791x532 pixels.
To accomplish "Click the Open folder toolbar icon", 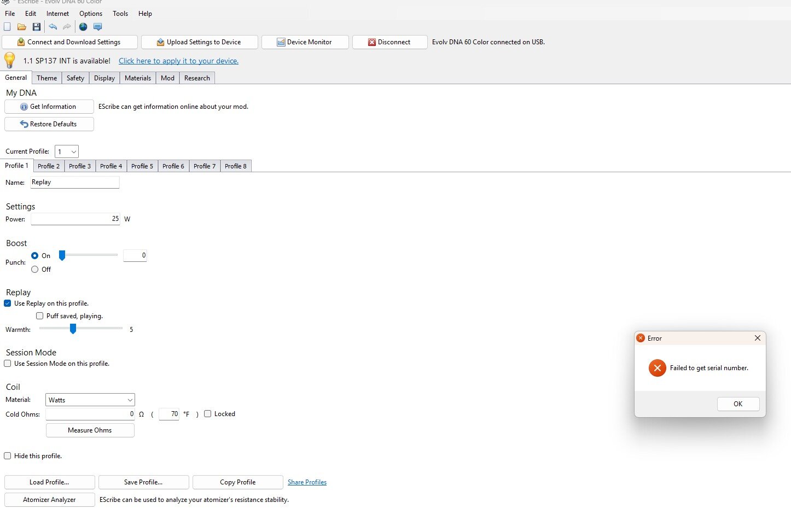I will (x=22, y=27).
